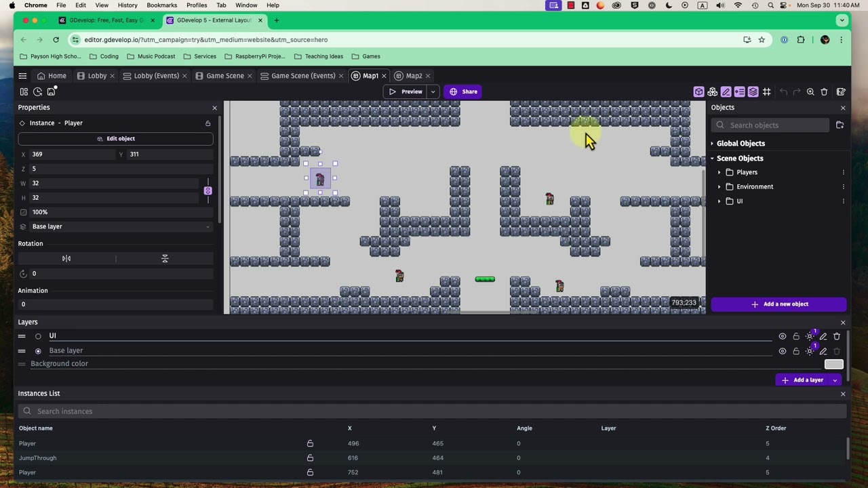Flip the instance horizontally

click(66, 258)
